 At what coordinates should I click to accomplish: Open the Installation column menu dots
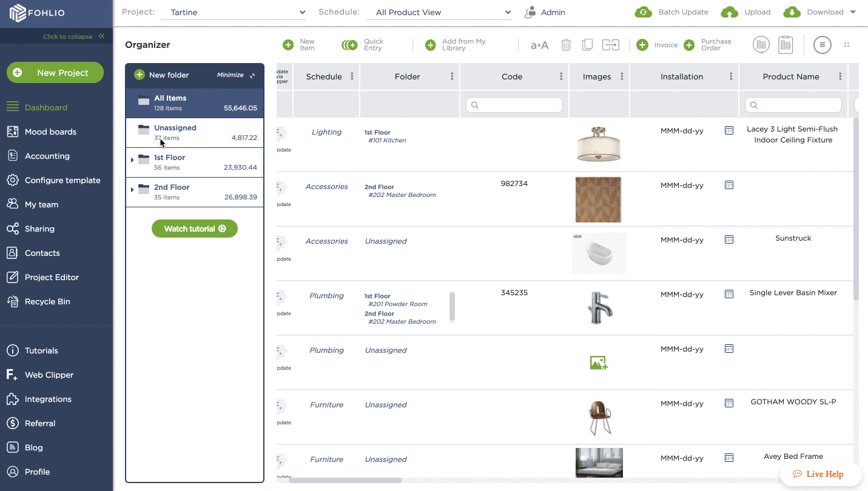coord(731,77)
